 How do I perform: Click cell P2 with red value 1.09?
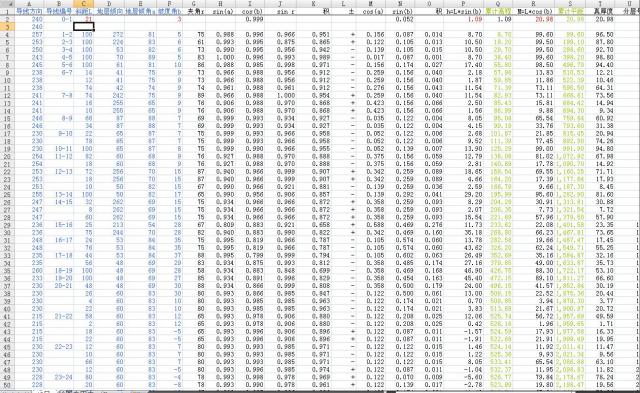coord(463,19)
